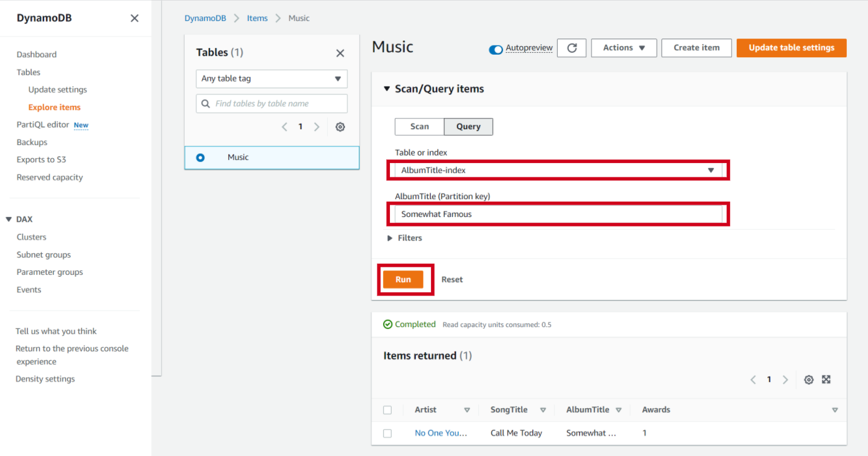Open Parameter groups in the sidebar

coord(50,272)
